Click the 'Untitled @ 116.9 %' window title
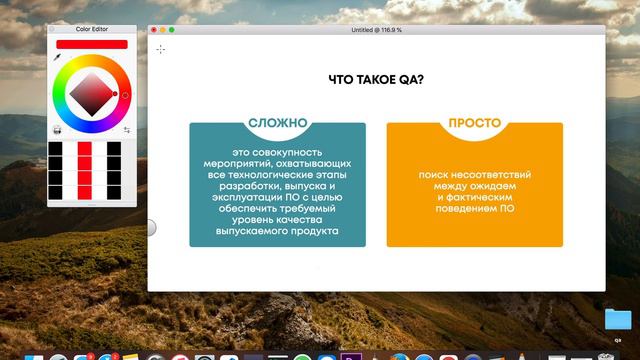 coord(376,30)
